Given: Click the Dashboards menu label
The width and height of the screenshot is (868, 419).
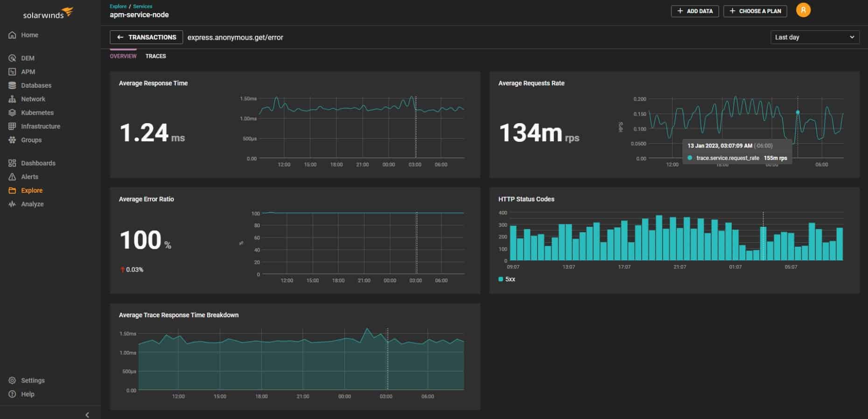Looking at the screenshot, I should (x=38, y=163).
